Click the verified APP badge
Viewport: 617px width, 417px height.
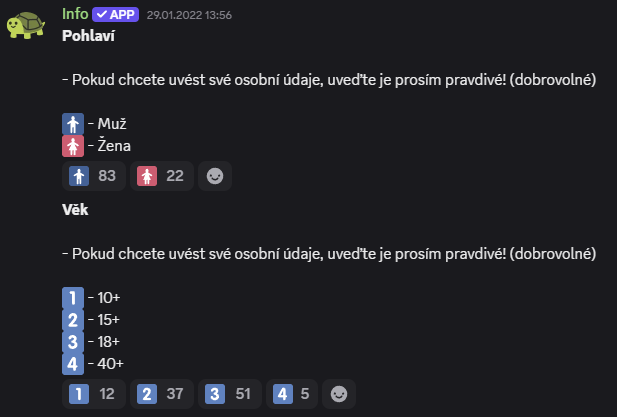click(x=115, y=15)
